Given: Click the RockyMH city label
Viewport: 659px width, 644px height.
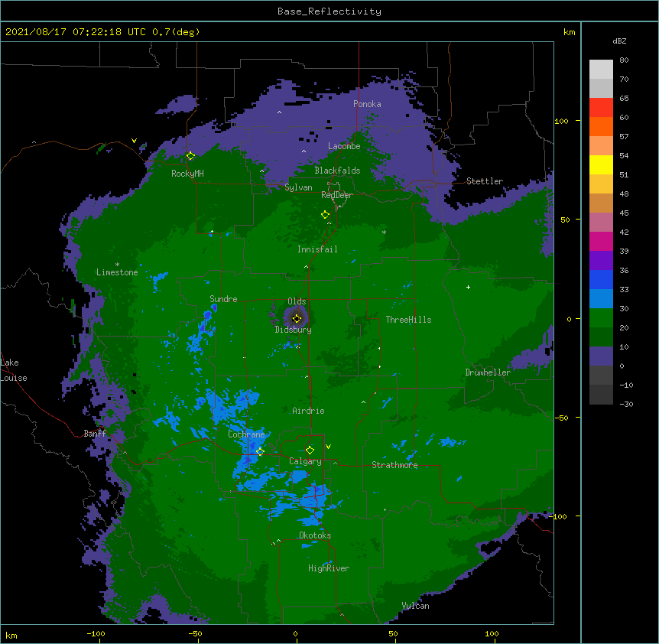Looking at the screenshot, I should click(x=187, y=174).
